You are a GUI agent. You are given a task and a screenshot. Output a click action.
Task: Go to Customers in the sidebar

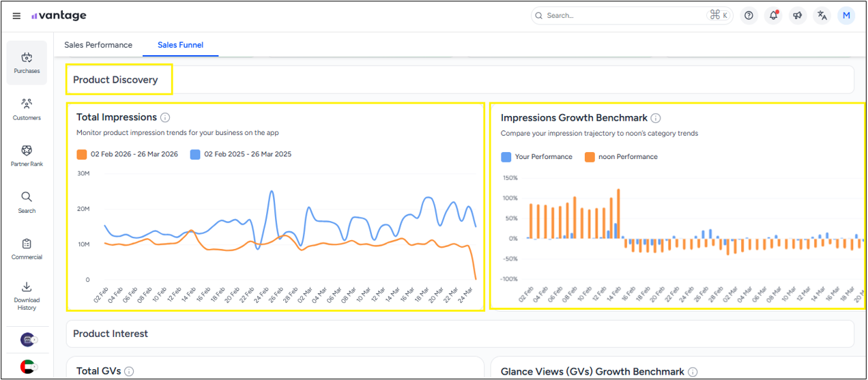[27, 109]
